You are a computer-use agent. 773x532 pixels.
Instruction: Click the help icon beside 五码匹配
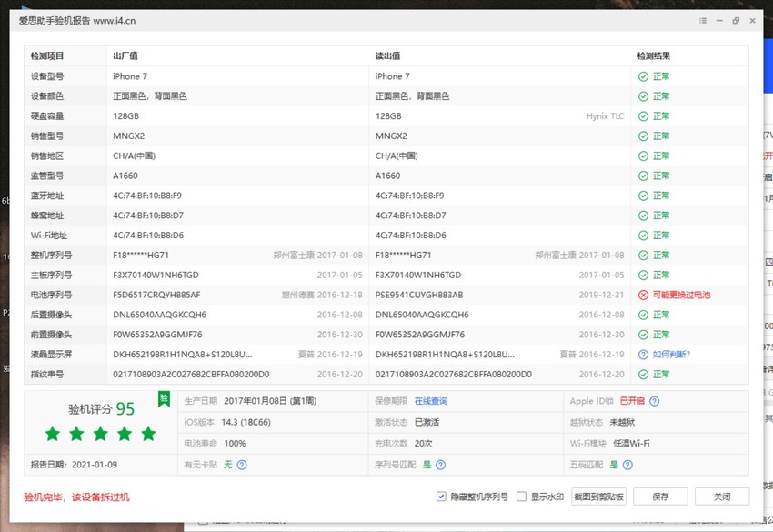click(627, 465)
